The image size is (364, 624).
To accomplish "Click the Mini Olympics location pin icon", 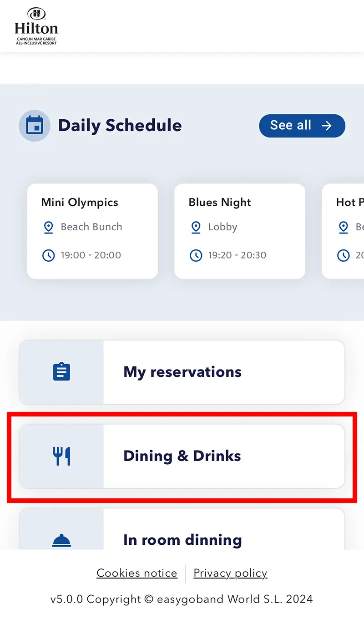I will pos(49,227).
